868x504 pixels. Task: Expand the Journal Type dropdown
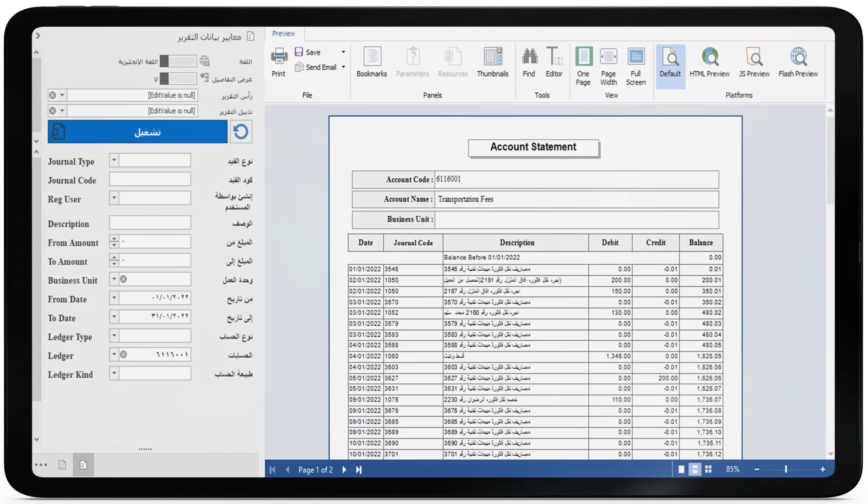pyautogui.click(x=114, y=160)
